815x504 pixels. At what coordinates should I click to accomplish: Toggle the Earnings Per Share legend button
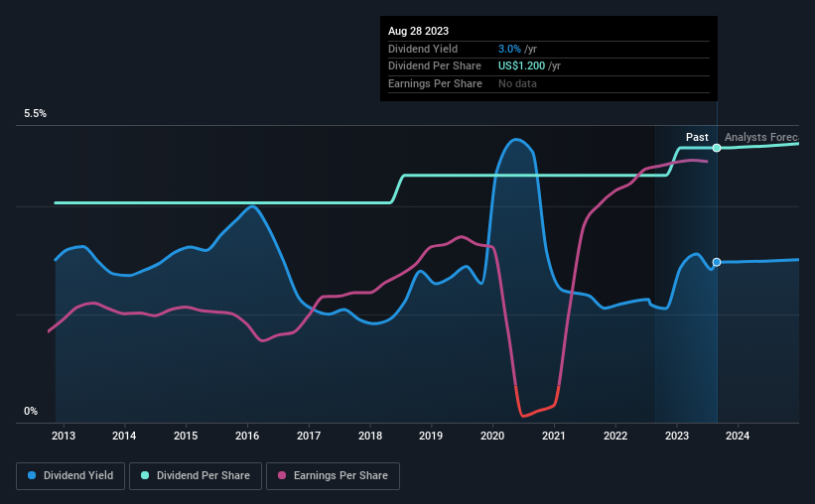click(x=333, y=476)
